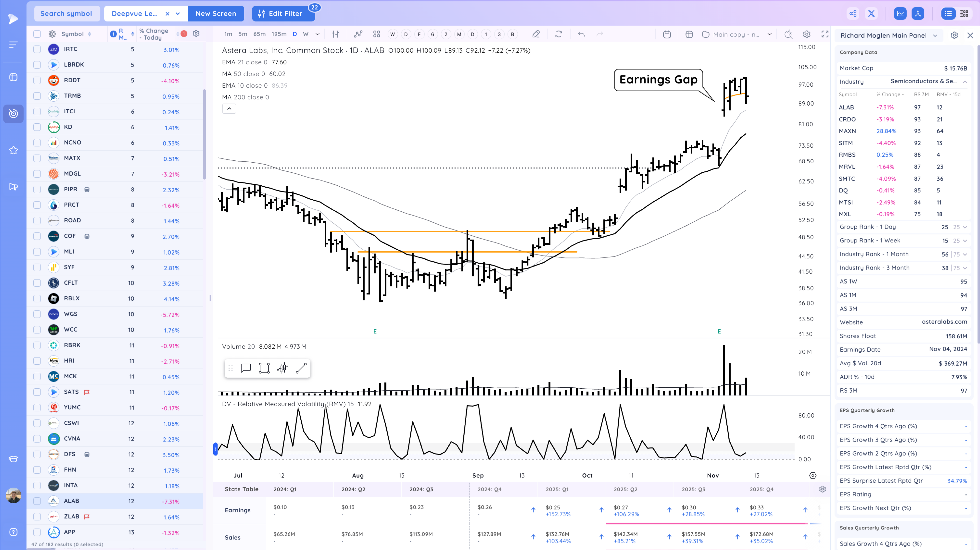The image size is (980, 550).
Task: Open Richard Moglen Main Panel dropdown
Action: coord(935,35)
